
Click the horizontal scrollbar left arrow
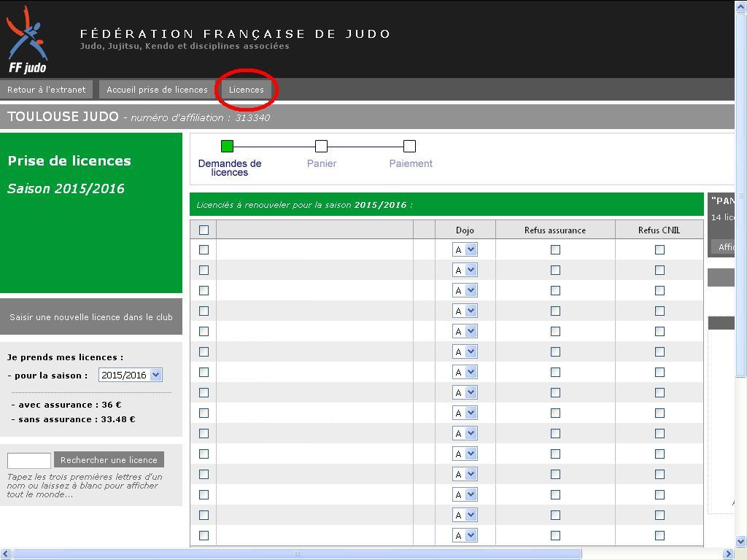click(x=6, y=554)
